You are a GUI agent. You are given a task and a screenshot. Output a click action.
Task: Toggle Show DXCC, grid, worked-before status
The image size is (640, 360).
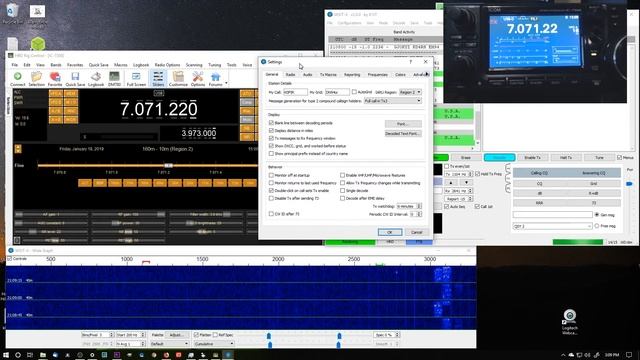(271, 146)
